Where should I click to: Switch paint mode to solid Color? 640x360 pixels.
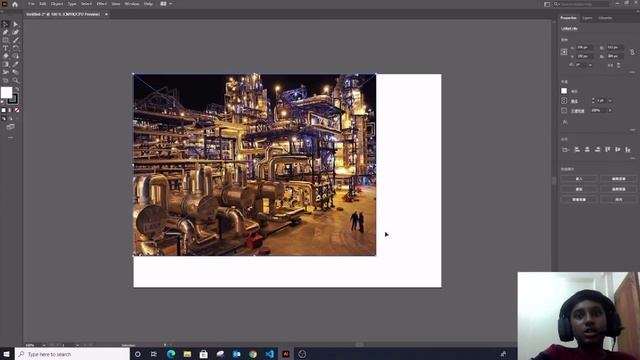[x=4, y=110]
